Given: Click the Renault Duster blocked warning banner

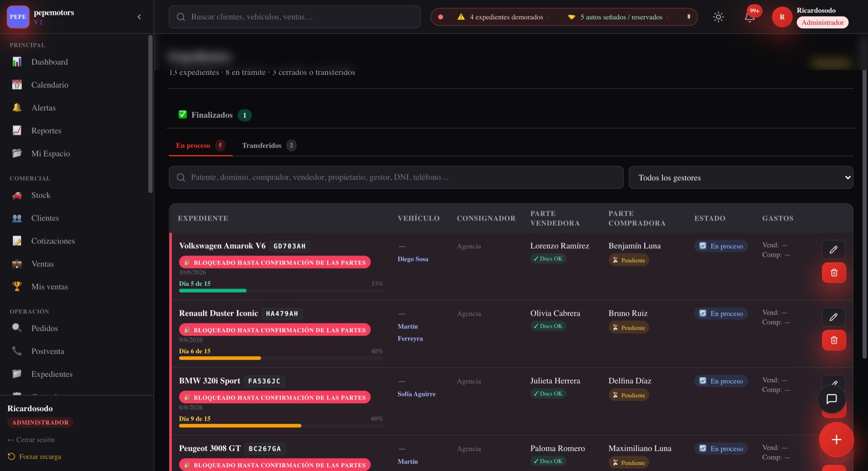Looking at the screenshot, I should click(275, 330).
